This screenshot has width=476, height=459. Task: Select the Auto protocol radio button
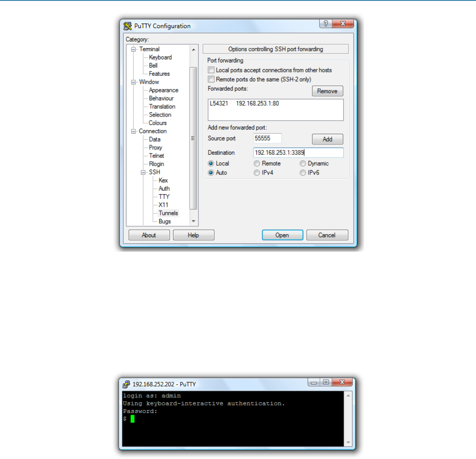click(x=211, y=173)
